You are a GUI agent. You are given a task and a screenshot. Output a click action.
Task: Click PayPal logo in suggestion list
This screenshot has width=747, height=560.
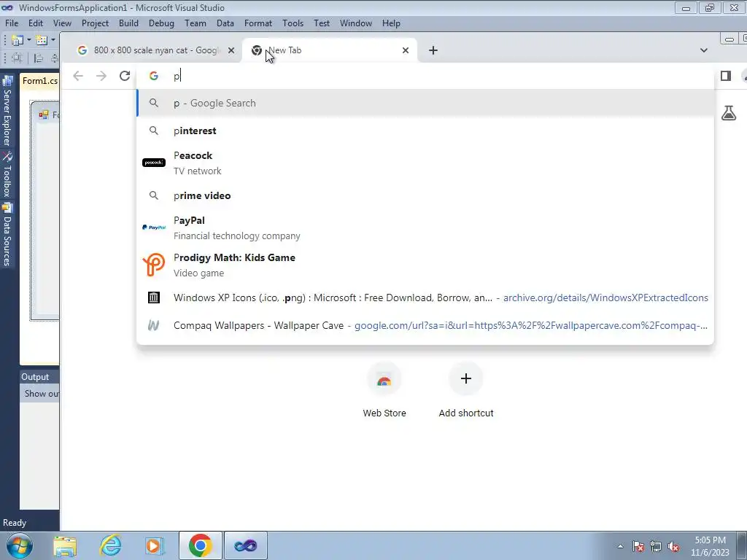pos(154,227)
